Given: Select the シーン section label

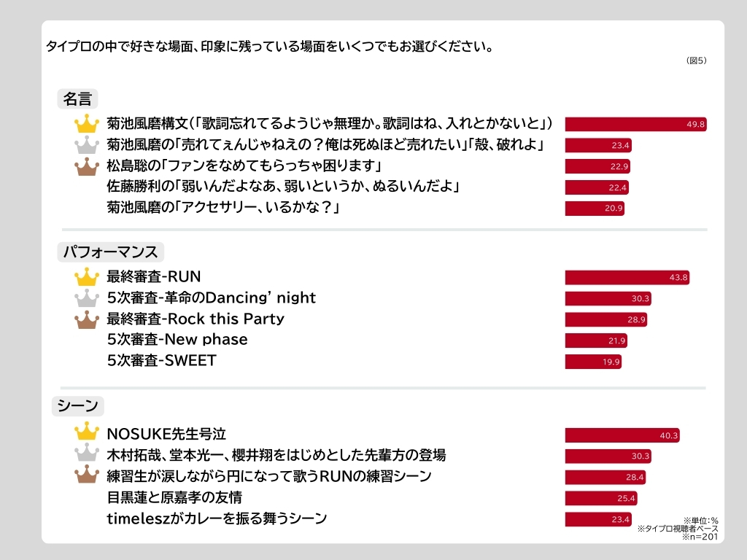Looking at the screenshot, I should 78,406.
